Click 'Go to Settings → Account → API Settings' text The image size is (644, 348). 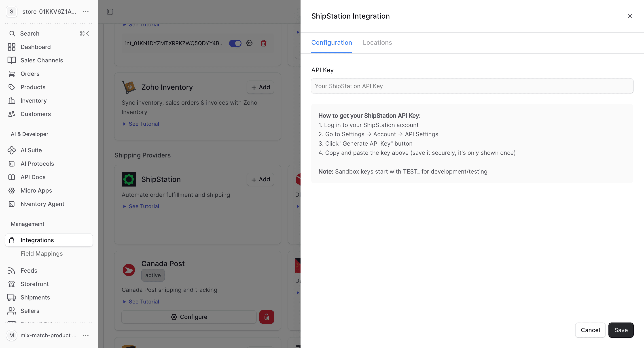coord(381,134)
